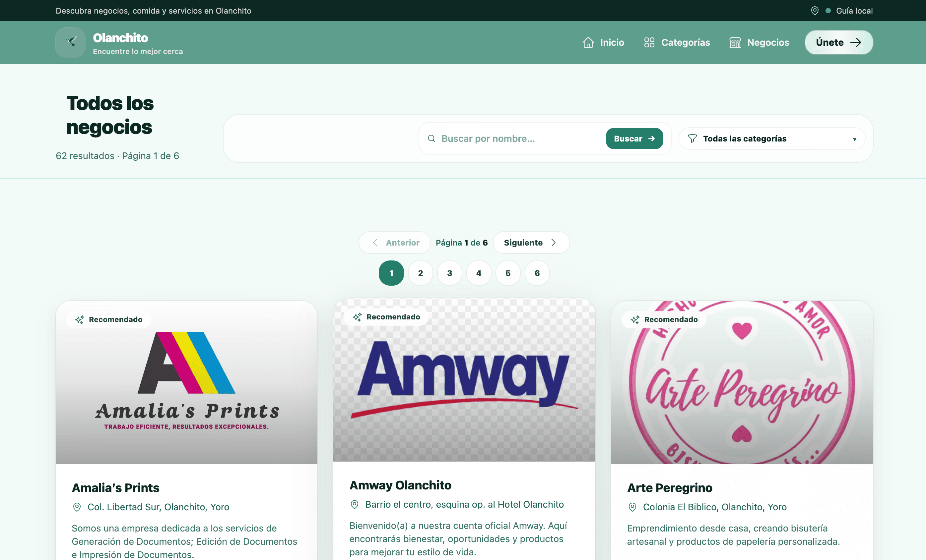The height and width of the screenshot is (560, 926).
Task: Click the Olanchito hummingbird logo icon
Action: [x=70, y=42]
